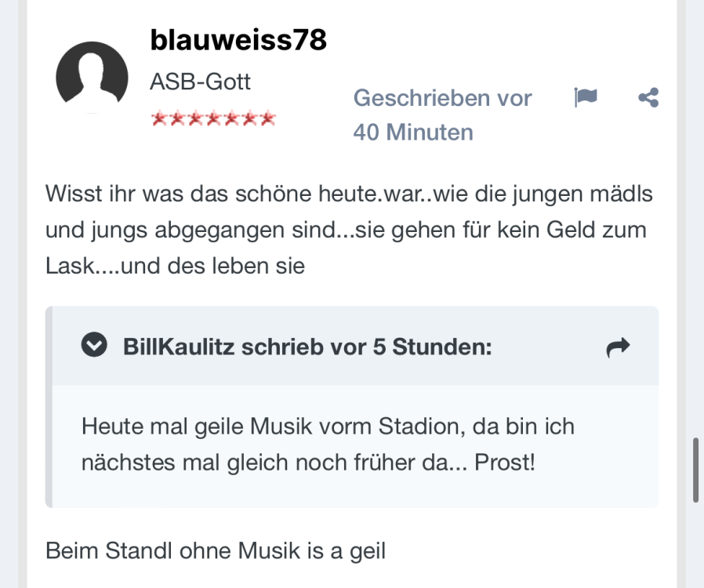
Task: Open the share post icon
Action: click(x=648, y=97)
